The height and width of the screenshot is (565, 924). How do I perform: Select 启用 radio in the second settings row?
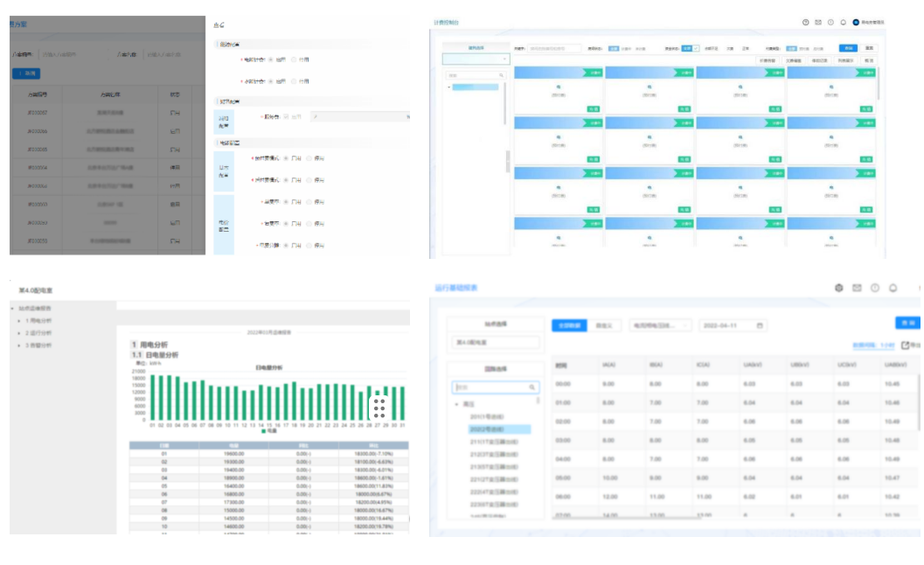pyautogui.click(x=272, y=81)
